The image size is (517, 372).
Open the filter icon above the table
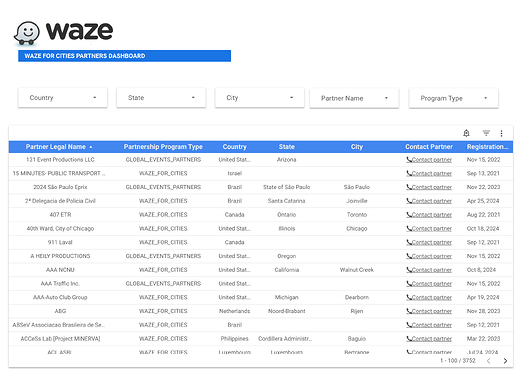(x=486, y=133)
